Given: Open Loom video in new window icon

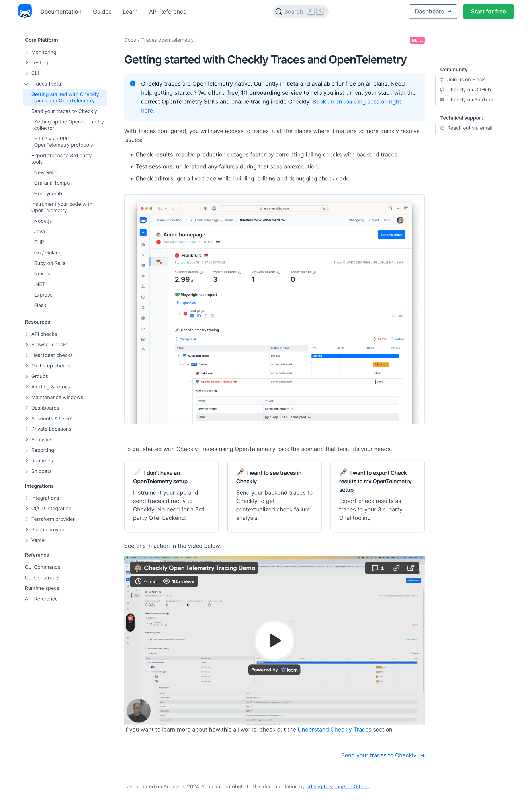Looking at the screenshot, I should point(410,568).
